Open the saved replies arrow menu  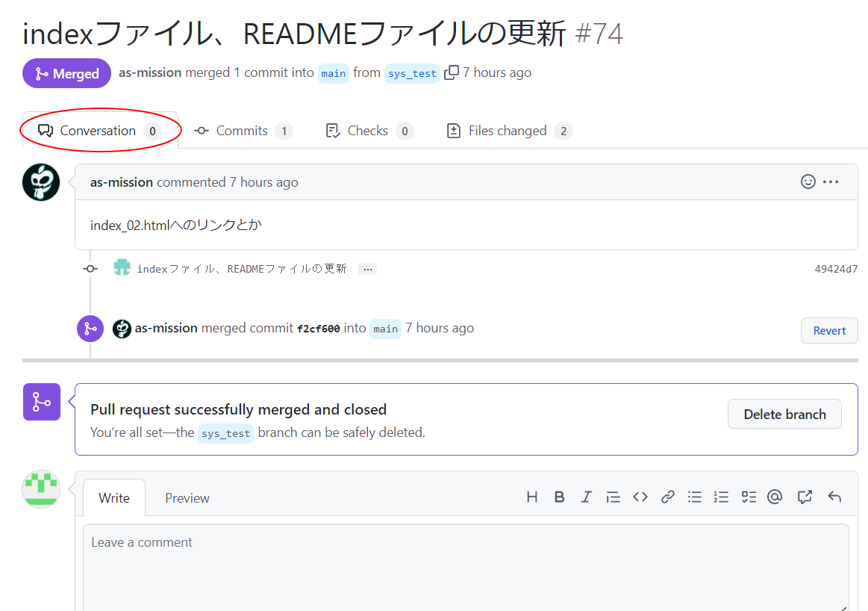point(834,497)
